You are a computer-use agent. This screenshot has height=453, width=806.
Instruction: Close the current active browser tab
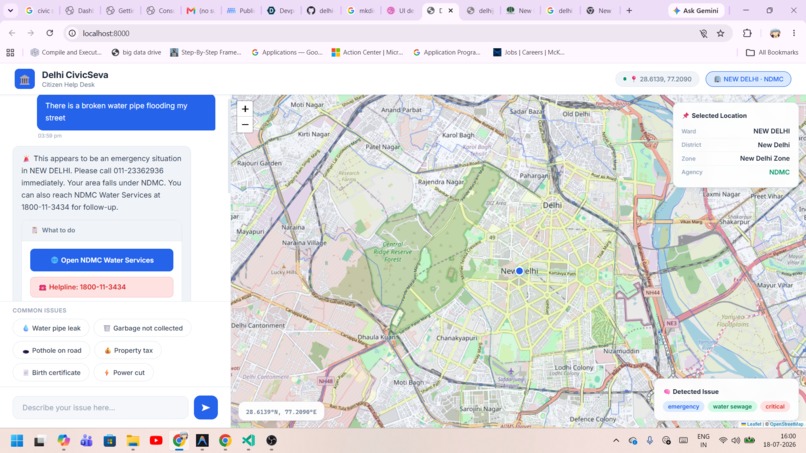point(451,10)
